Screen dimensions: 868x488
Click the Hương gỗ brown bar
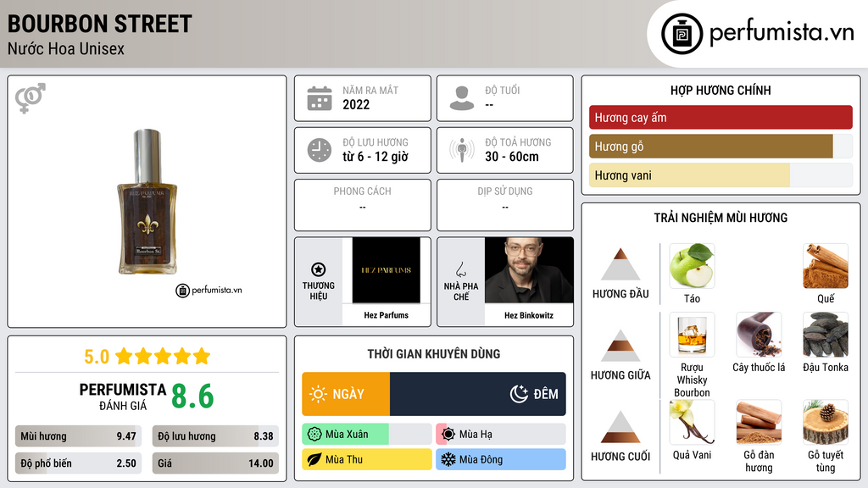click(711, 146)
